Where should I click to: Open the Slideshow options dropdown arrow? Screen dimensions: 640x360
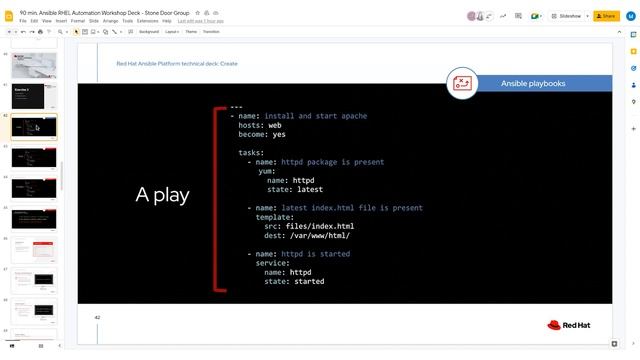(x=587, y=16)
